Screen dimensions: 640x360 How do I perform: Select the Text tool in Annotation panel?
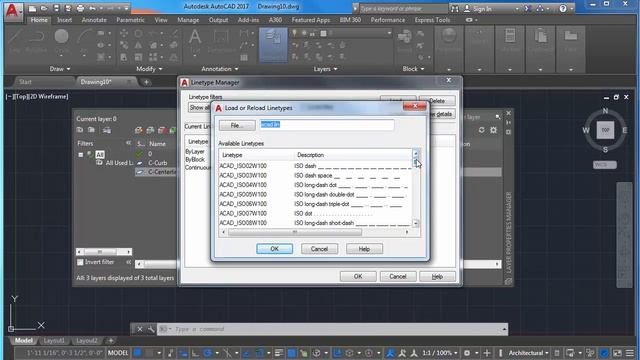(195, 41)
